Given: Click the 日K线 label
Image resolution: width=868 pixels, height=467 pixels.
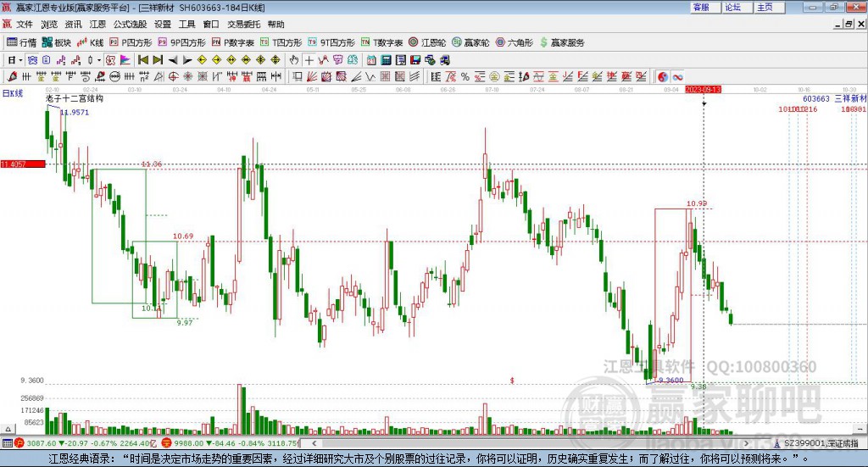Looking at the screenshot, I should [13, 93].
